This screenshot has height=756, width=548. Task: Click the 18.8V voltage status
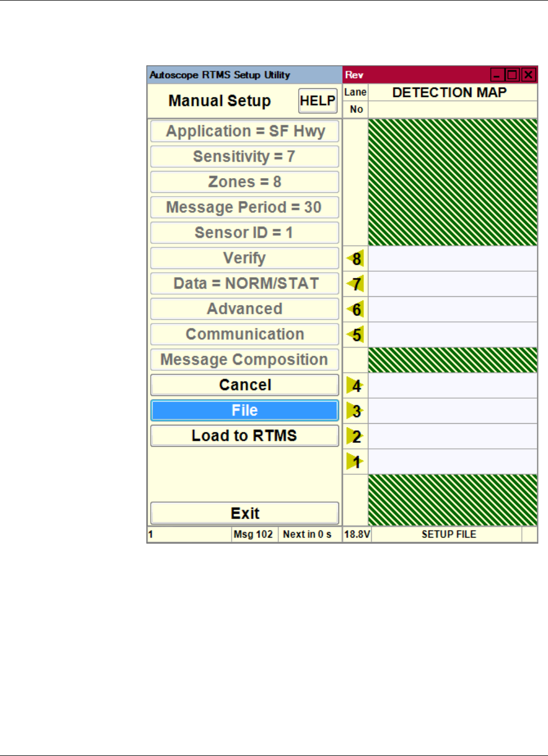pyautogui.click(x=357, y=534)
